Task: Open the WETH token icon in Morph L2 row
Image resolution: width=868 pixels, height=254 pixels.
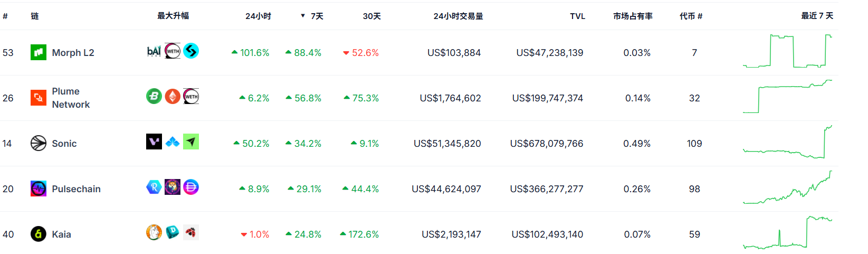Action: click(x=173, y=51)
